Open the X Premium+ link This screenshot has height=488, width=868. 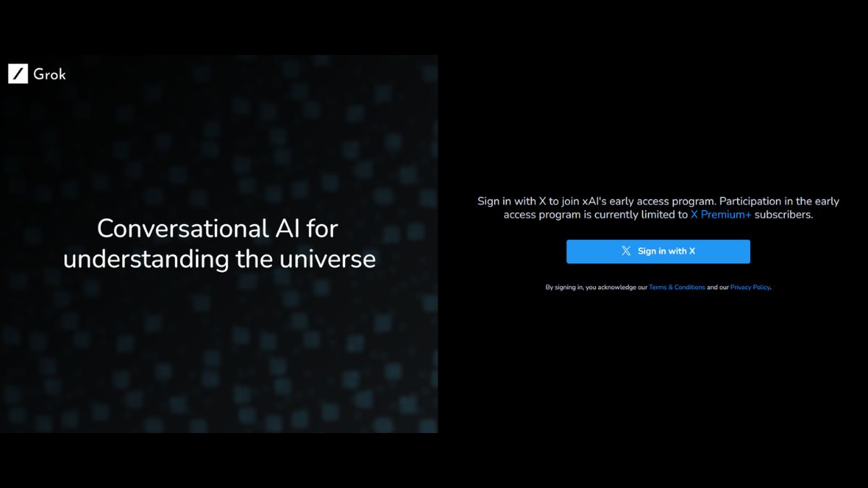721,215
